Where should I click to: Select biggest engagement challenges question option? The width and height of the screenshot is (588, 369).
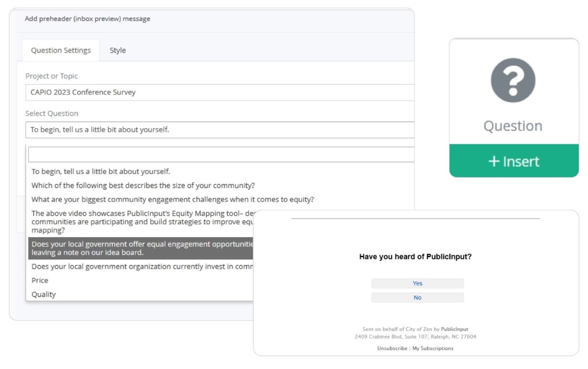click(x=173, y=200)
